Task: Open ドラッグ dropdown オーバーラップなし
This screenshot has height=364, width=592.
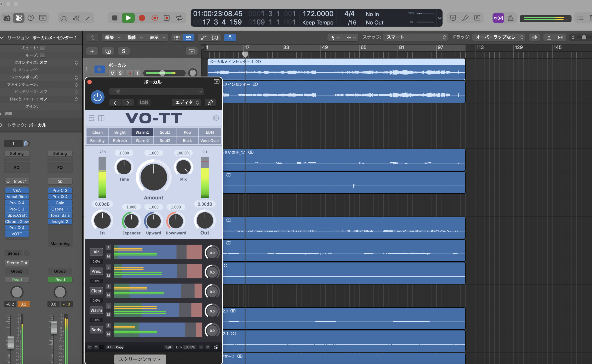Action: (x=499, y=37)
